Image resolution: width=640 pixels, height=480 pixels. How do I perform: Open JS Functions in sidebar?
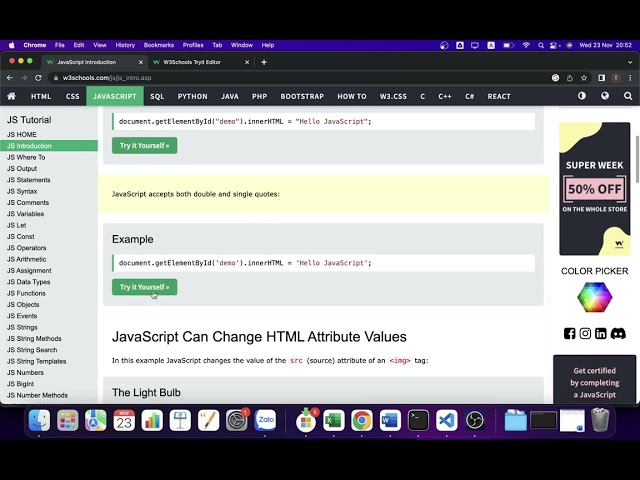coord(49,293)
